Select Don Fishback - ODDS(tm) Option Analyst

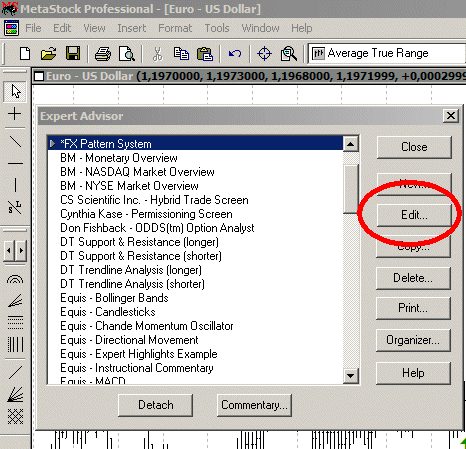point(195,228)
